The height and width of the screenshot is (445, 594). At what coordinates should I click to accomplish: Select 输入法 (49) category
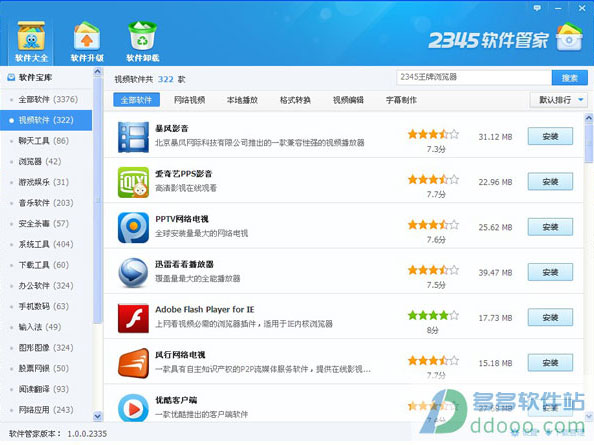(46, 327)
